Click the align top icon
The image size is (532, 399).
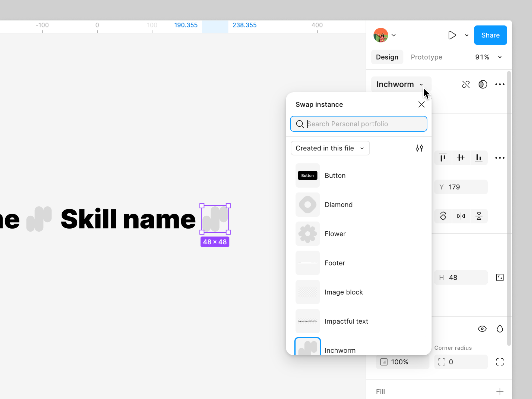443,158
